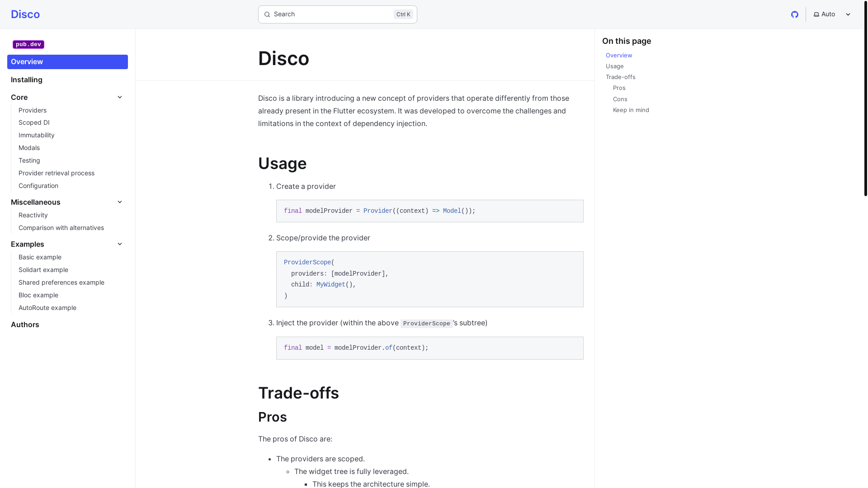Jump to Overview in On this page
Image resolution: width=868 pixels, height=488 pixels.
(x=619, y=55)
